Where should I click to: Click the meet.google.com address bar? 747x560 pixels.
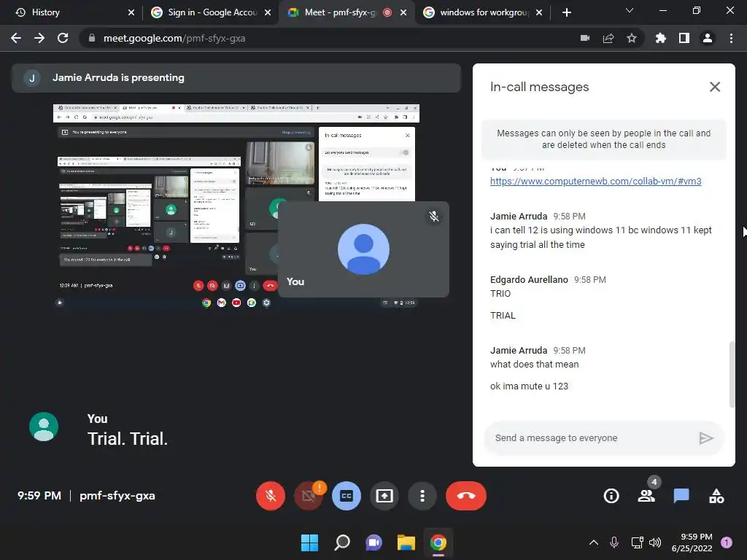click(329, 38)
